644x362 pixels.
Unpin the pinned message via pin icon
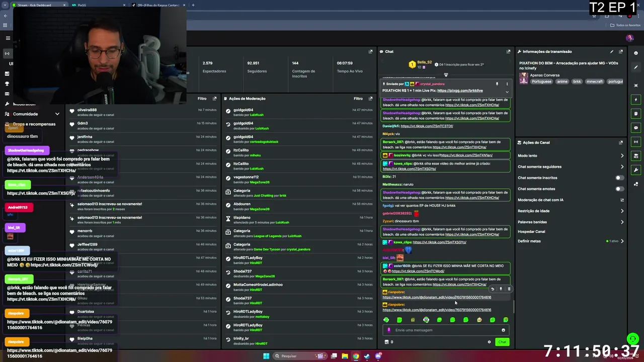497,84
